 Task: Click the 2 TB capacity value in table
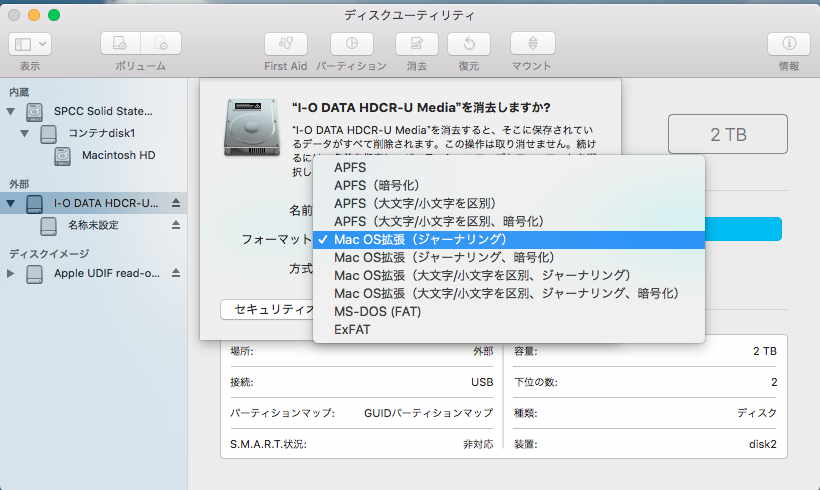(x=765, y=351)
